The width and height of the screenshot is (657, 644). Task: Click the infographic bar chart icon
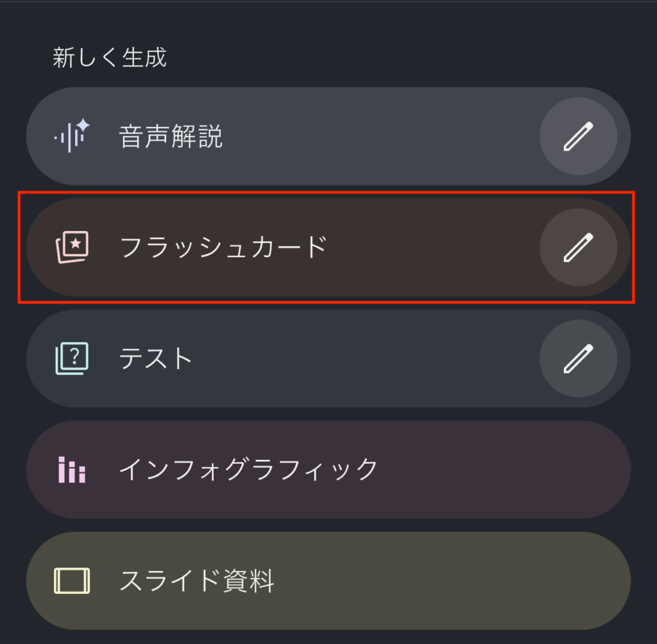click(72, 470)
